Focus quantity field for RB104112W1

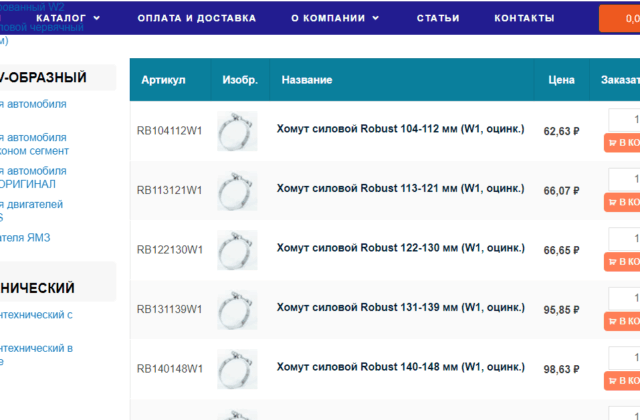click(x=624, y=120)
